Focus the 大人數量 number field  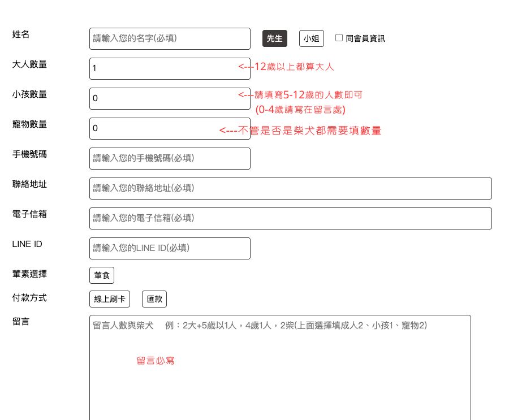pyautogui.click(x=170, y=68)
